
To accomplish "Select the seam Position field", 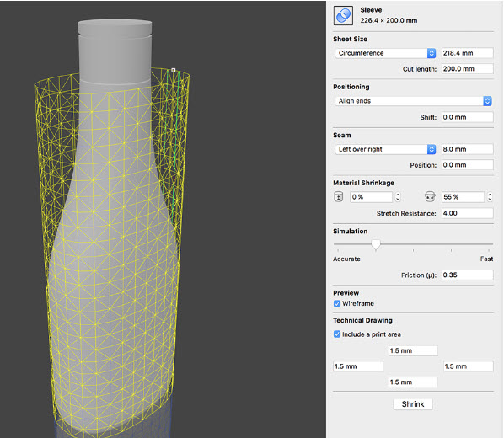I will (x=468, y=165).
